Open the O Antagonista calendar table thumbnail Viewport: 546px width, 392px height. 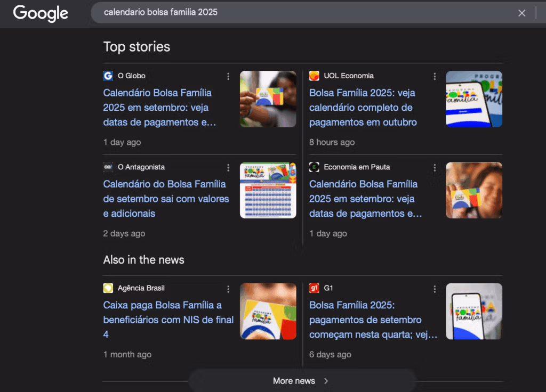[268, 190]
